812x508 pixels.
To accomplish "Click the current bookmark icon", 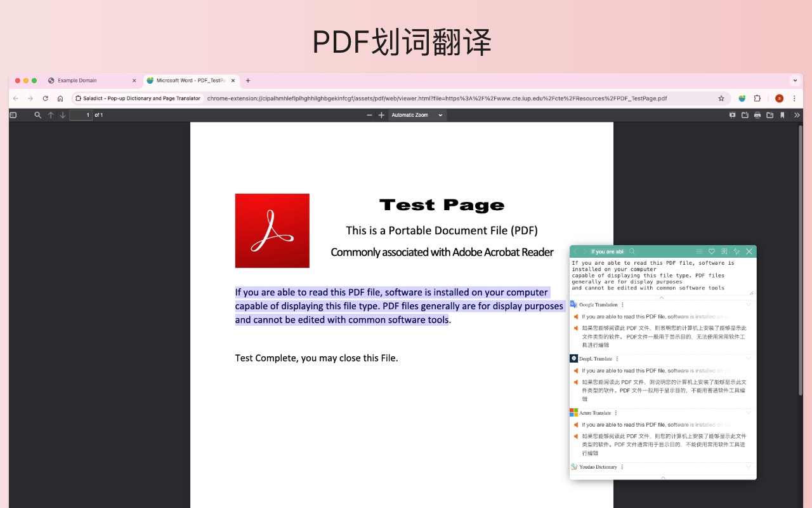I will 783,115.
